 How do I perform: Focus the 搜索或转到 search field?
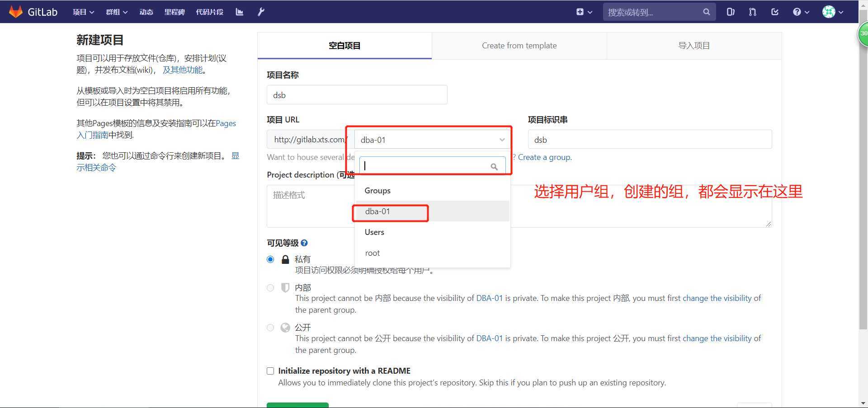point(659,12)
